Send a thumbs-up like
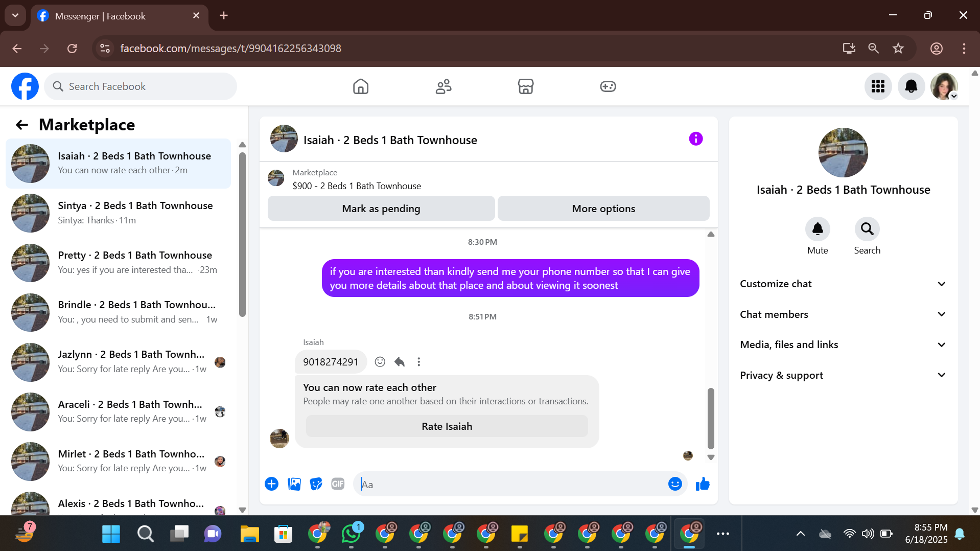This screenshot has width=980, height=551. click(703, 484)
